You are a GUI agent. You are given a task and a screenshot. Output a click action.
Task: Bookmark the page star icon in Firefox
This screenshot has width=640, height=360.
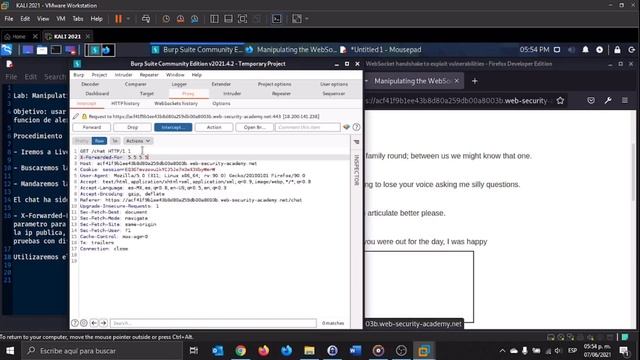(560, 100)
